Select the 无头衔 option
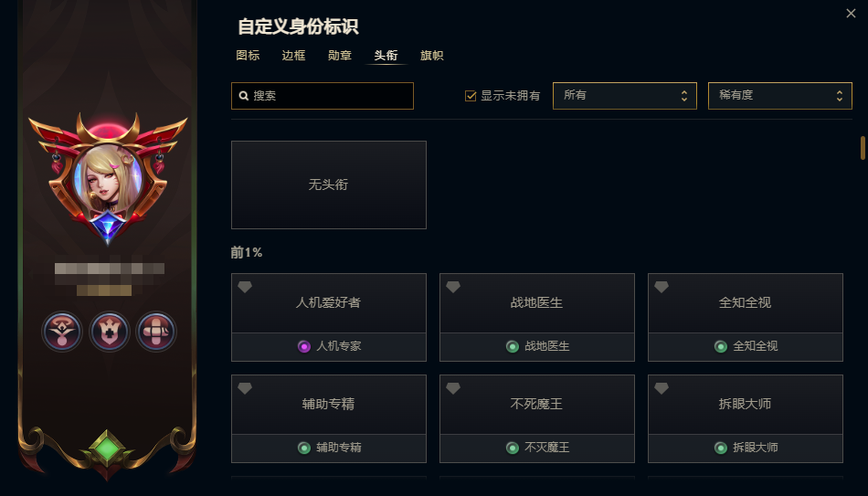Viewport: 868px width, 496px height. tap(329, 185)
